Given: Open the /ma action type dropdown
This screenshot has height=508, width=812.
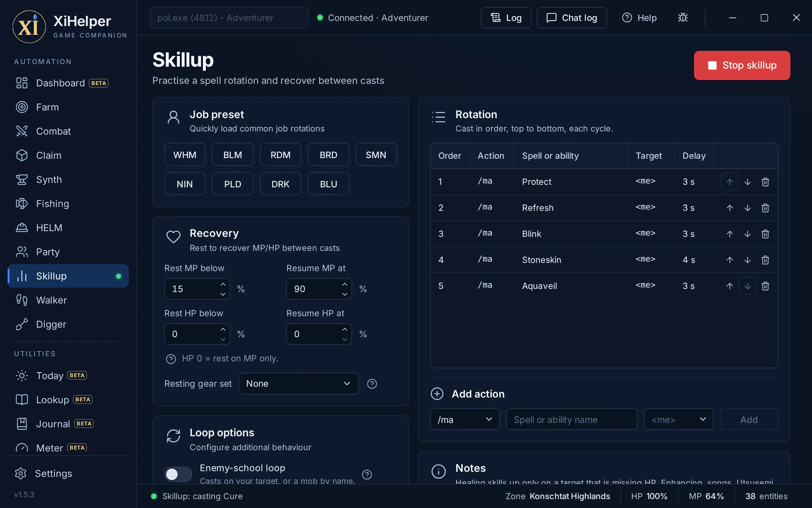Looking at the screenshot, I should pyautogui.click(x=464, y=419).
